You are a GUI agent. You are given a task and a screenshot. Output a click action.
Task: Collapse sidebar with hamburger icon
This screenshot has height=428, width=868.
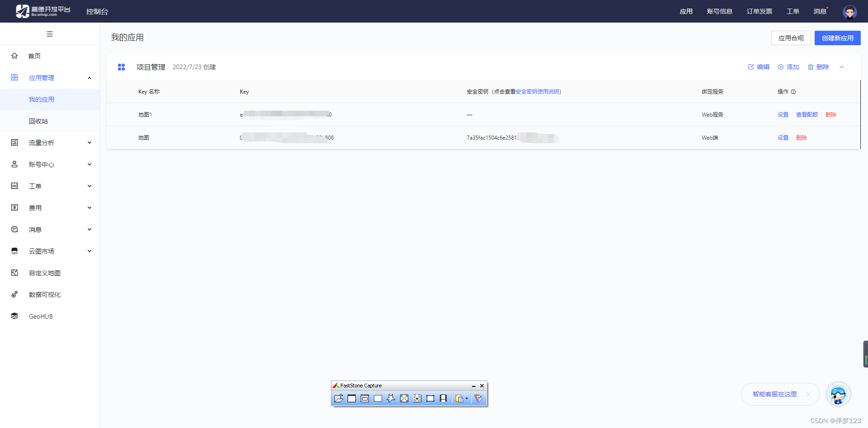click(x=50, y=34)
